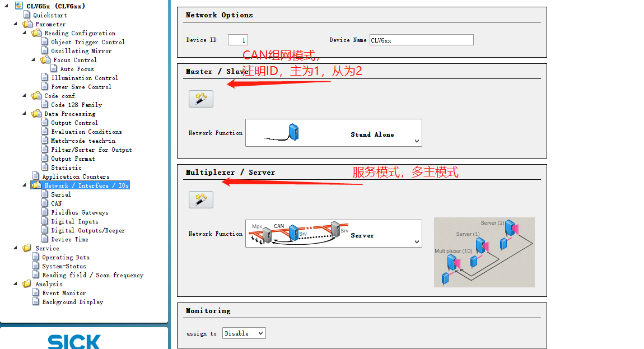Click inside the Device Name field
Image resolution: width=644 pixels, height=349 pixels.
422,39
